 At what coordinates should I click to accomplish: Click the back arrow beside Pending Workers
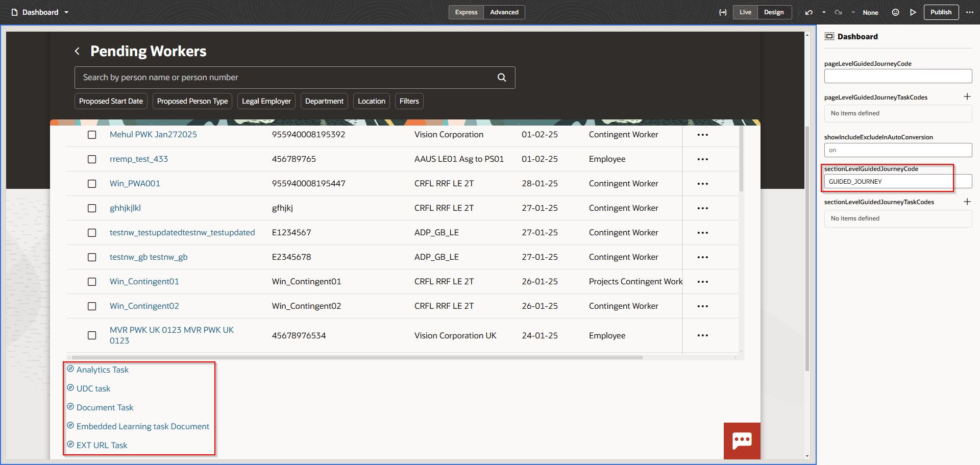tap(77, 51)
